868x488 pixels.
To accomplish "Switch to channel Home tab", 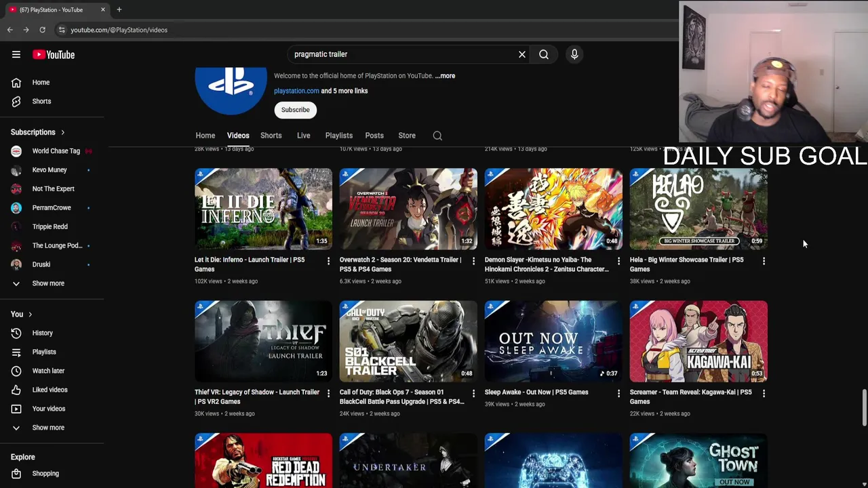I will (x=205, y=136).
